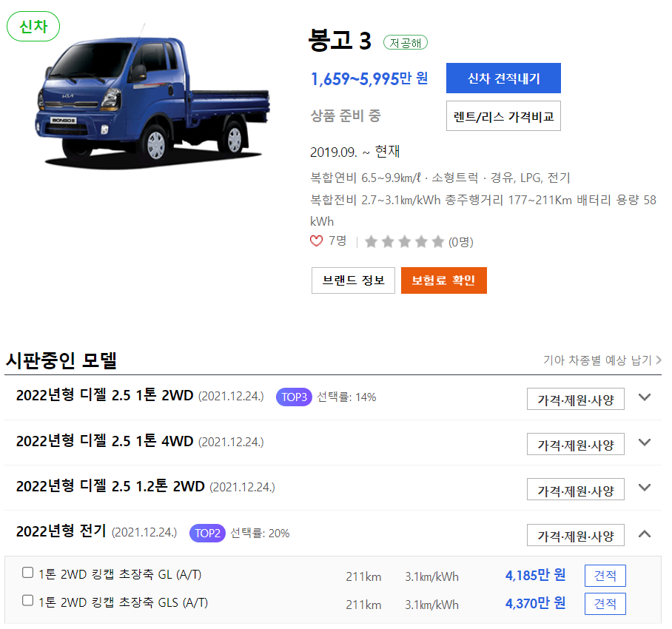672x629 pixels.
Task: Click the 신차 green badge
Action: [x=33, y=27]
